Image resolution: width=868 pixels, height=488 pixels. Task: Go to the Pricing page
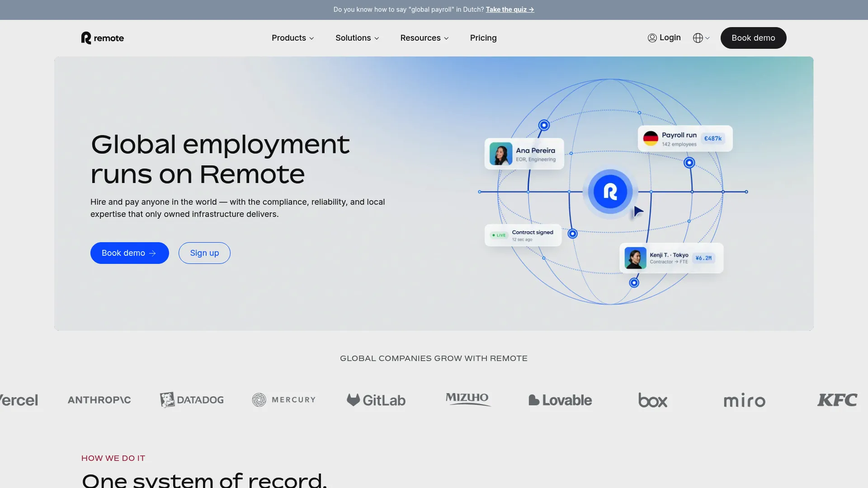(483, 38)
